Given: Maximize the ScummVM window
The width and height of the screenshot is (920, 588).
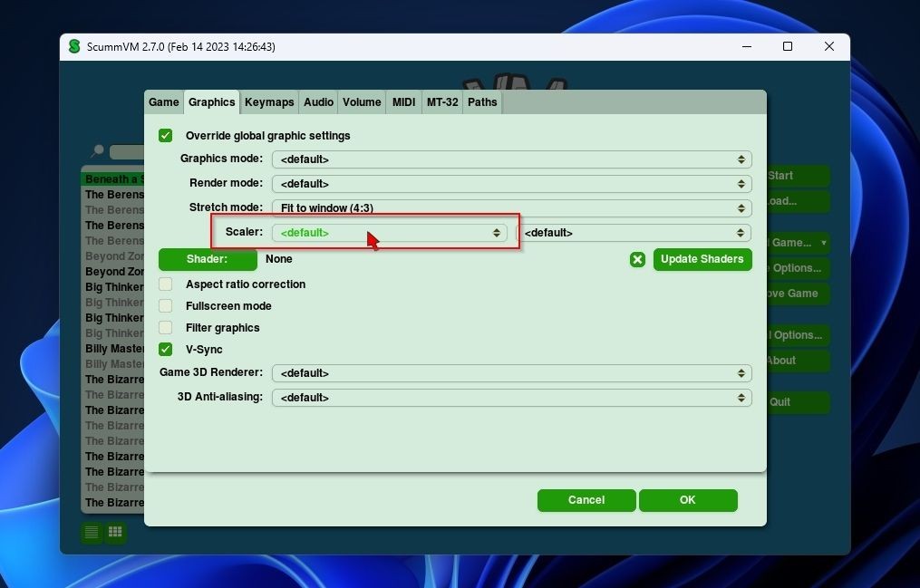Looking at the screenshot, I should [788, 46].
